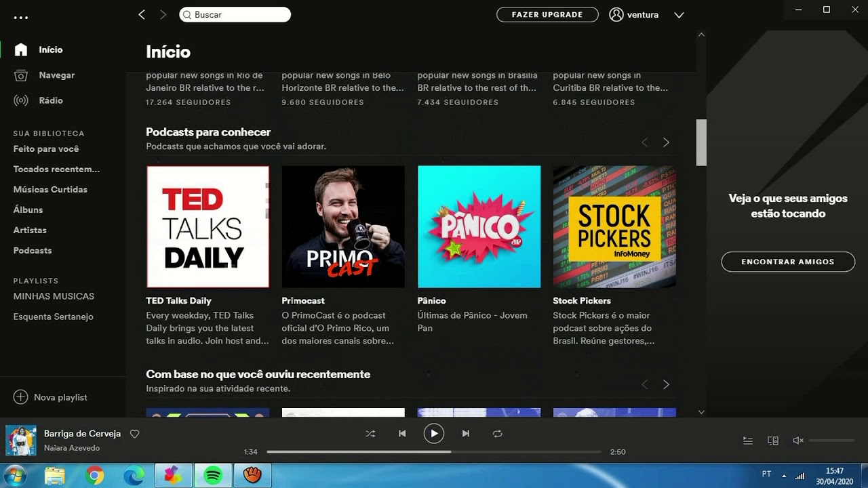Open Microsoft Edge from the taskbar
868x488 pixels.
(134, 476)
